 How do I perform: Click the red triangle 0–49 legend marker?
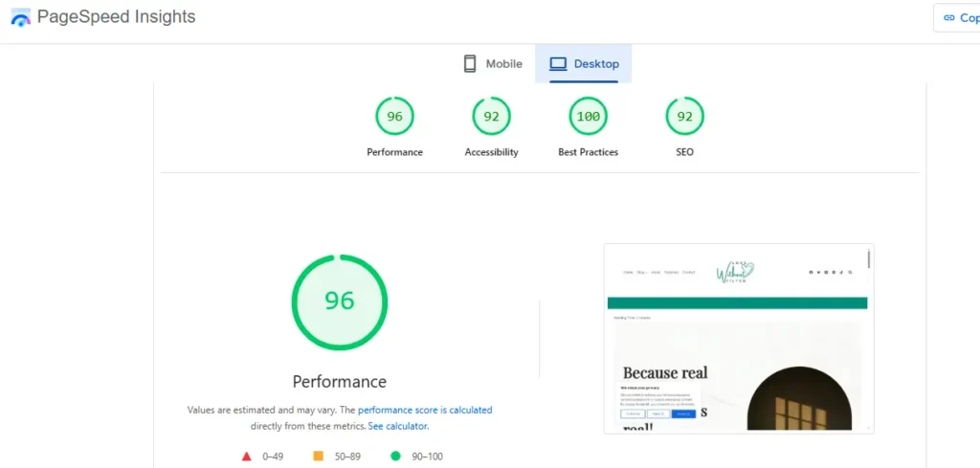pyautogui.click(x=247, y=457)
